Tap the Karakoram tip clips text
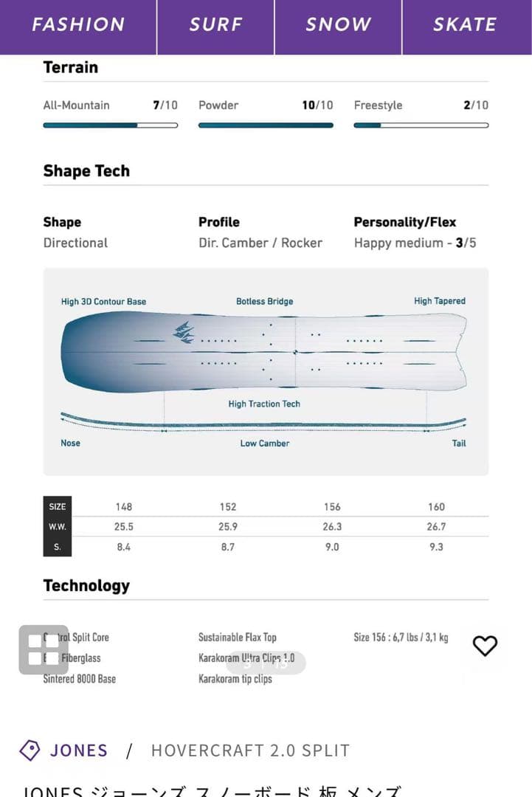 tap(235, 679)
